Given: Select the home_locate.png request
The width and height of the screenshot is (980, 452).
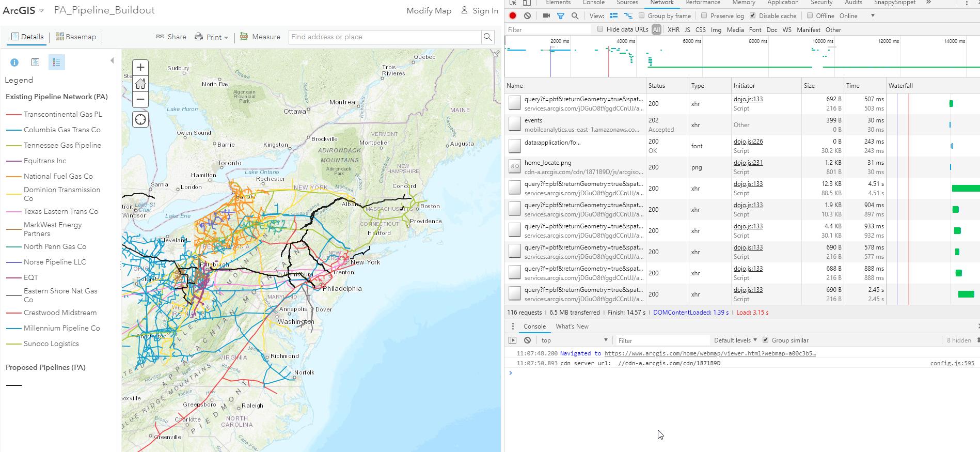Looking at the screenshot, I should click(548, 163).
